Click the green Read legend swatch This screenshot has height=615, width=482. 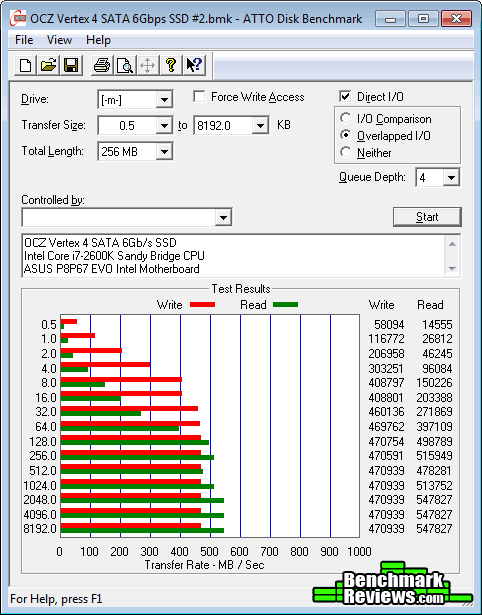tap(286, 305)
